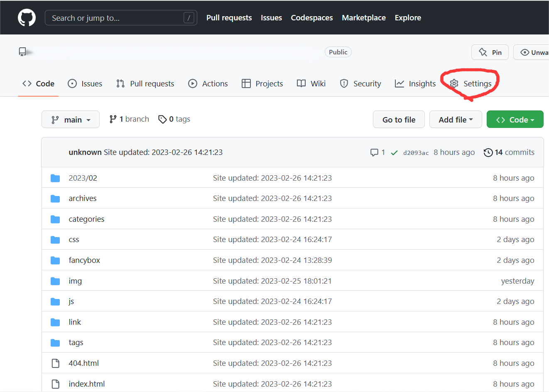Switch to the Settings tab
This screenshot has height=392, width=549.
tap(471, 84)
